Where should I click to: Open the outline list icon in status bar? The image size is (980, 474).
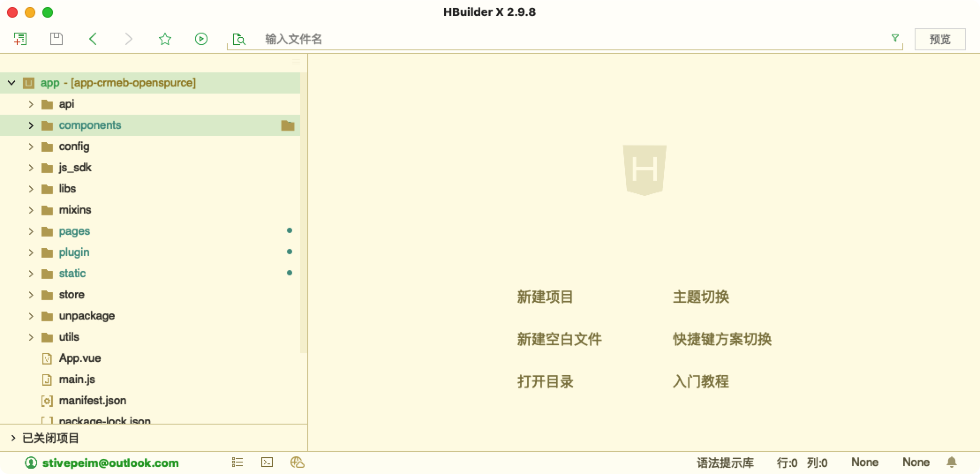tap(237, 462)
